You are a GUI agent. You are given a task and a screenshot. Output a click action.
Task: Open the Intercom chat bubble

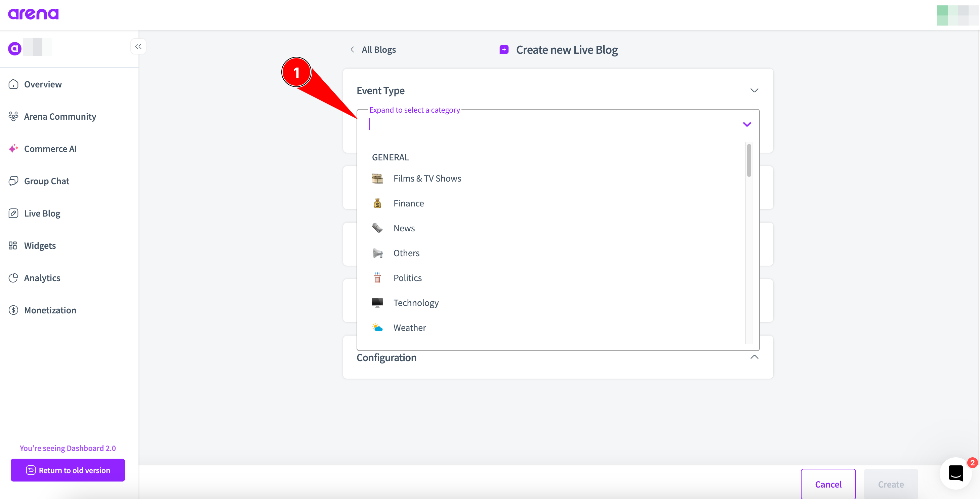[955, 473]
